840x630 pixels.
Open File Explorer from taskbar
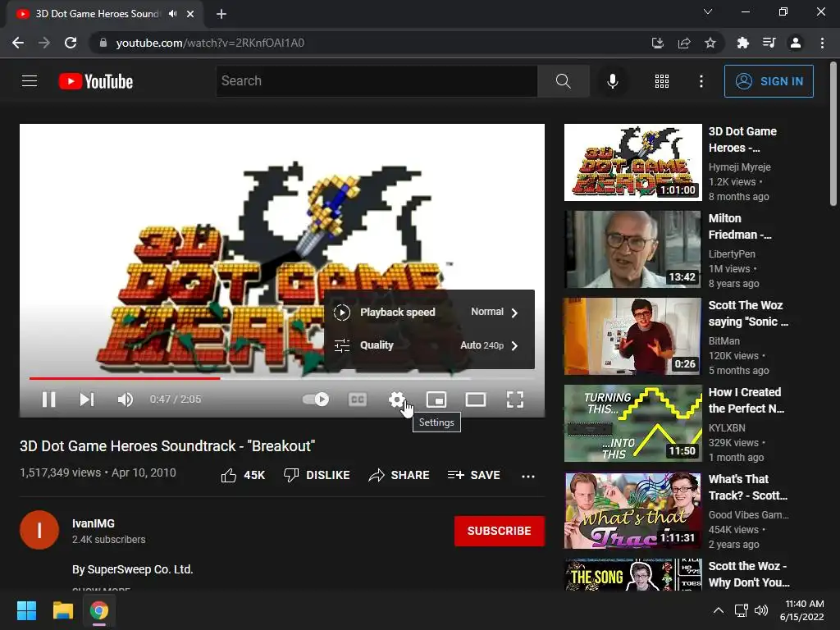click(x=62, y=610)
